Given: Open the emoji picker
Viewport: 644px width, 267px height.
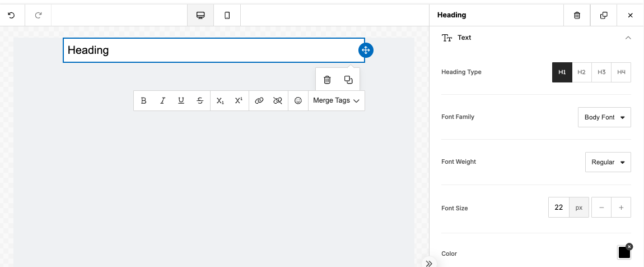Looking at the screenshot, I should point(298,100).
